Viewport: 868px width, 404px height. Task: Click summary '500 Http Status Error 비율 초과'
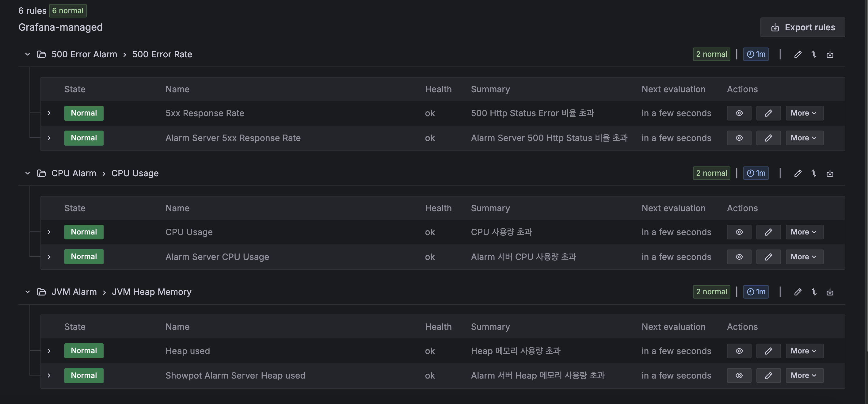click(x=532, y=113)
